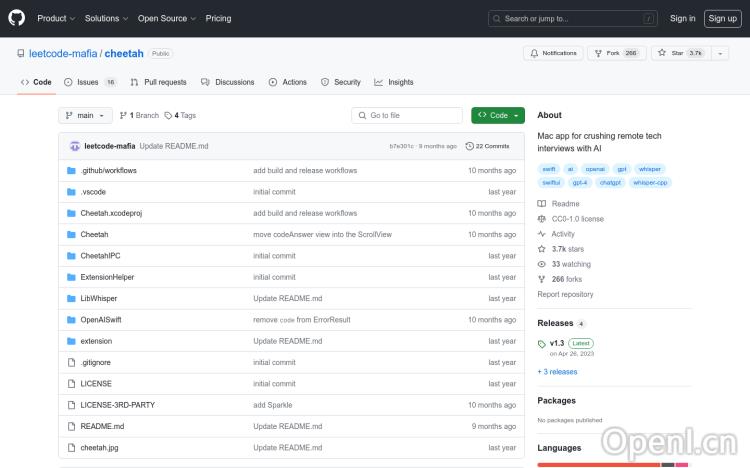Open the '+ 3 releases' link
This screenshot has width=750, height=468.
click(557, 371)
